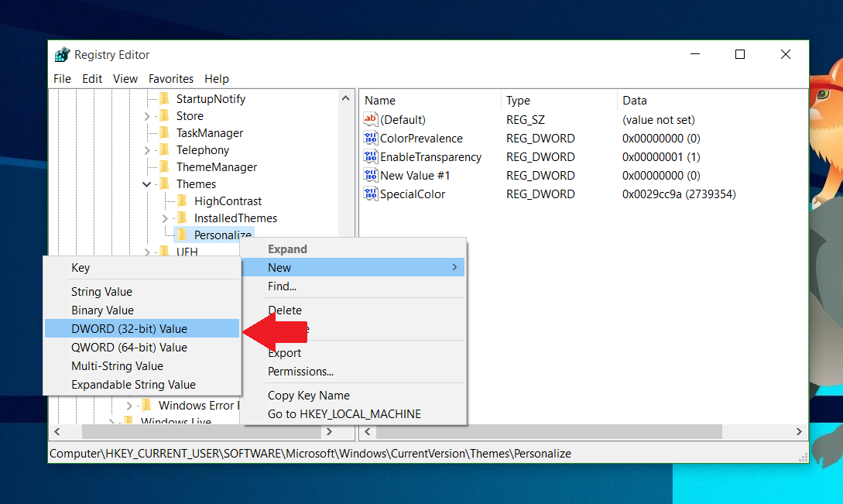Open the Edit menu
The width and height of the screenshot is (843, 504).
click(92, 78)
